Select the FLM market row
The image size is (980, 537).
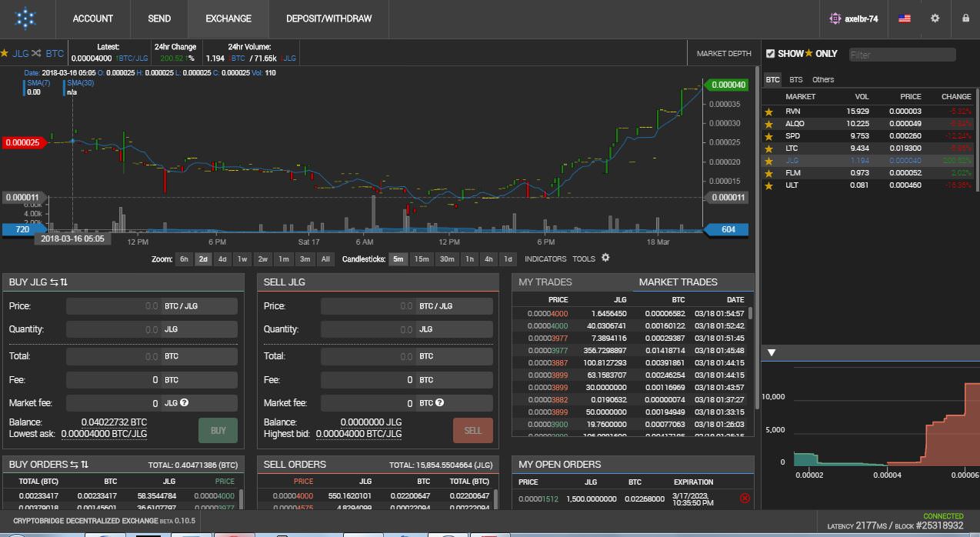click(x=867, y=173)
